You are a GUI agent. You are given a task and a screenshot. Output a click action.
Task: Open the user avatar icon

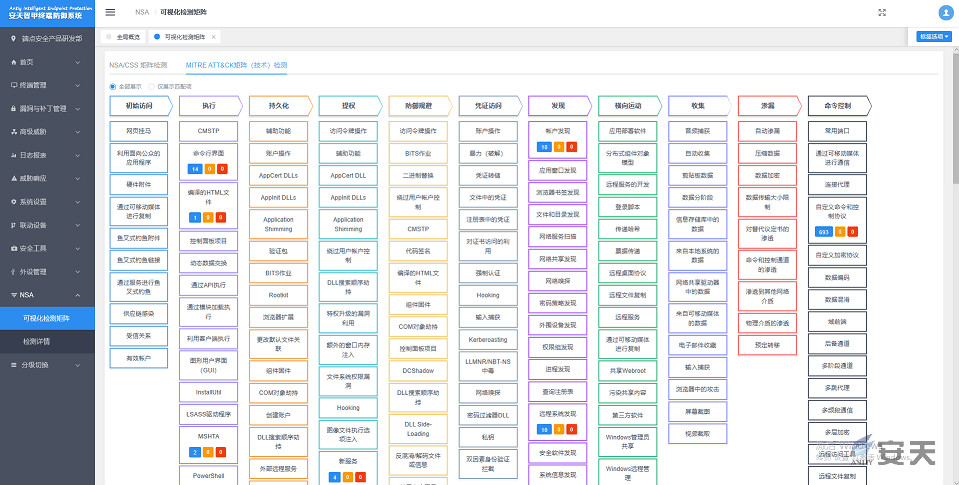coord(946,12)
